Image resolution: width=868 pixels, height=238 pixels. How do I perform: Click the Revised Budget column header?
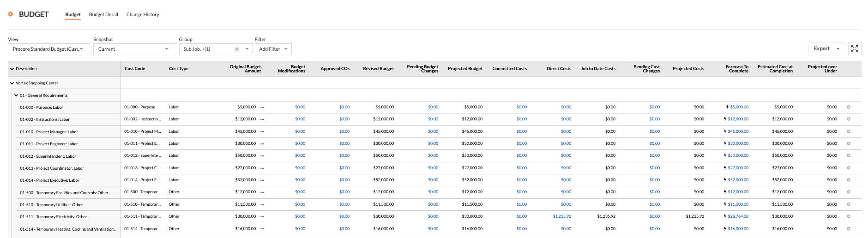tap(378, 69)
